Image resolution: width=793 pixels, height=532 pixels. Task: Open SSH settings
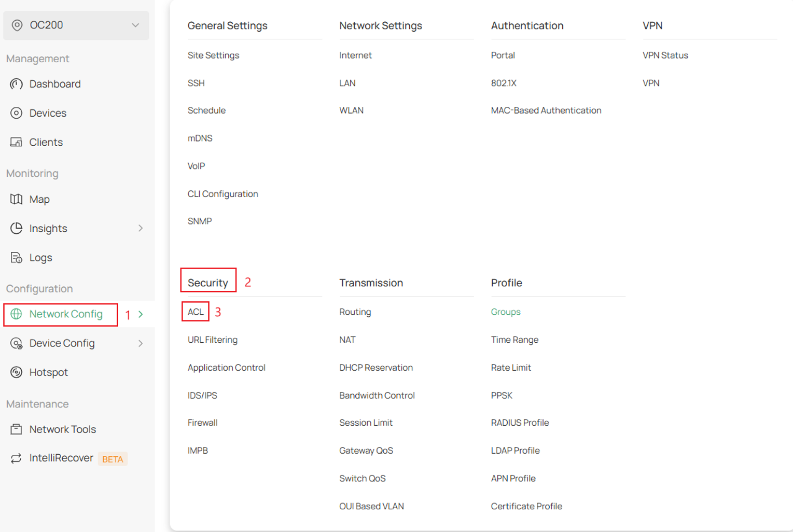(x=196, y=83)
